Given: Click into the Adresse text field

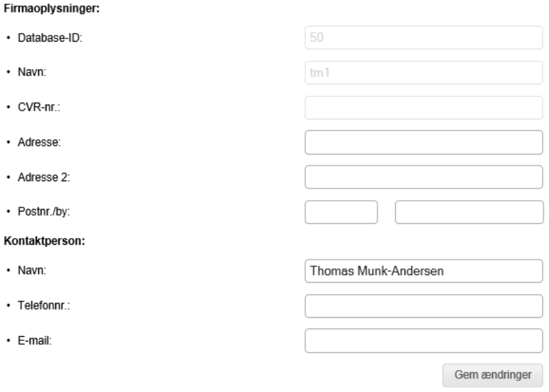Looking at the screenshot, I should point(424,143).
